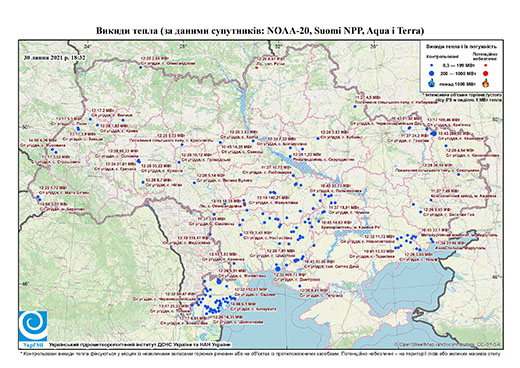Click the OpenStreetMap attribution text

click(447, 344)
